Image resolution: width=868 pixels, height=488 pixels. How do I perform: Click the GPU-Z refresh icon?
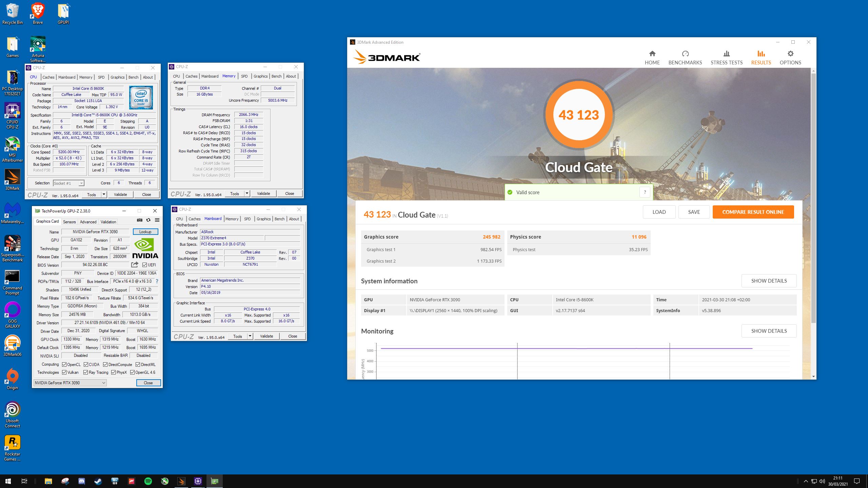tap(148, 220)
